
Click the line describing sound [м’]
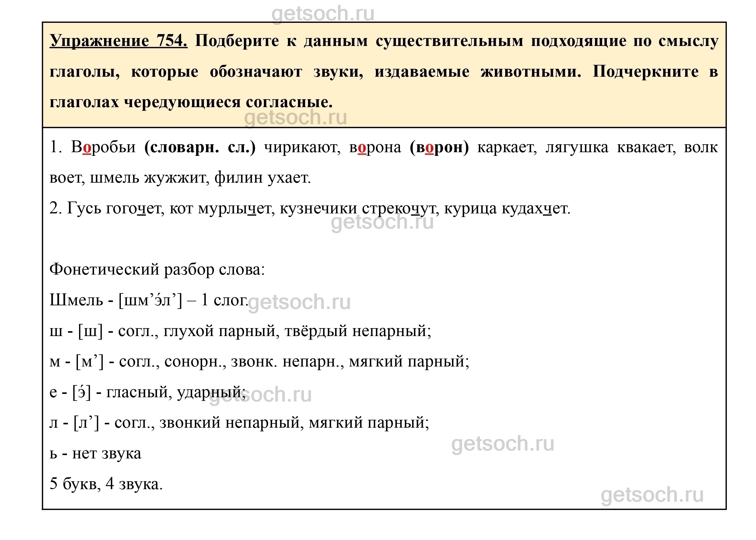coord(259,362)
